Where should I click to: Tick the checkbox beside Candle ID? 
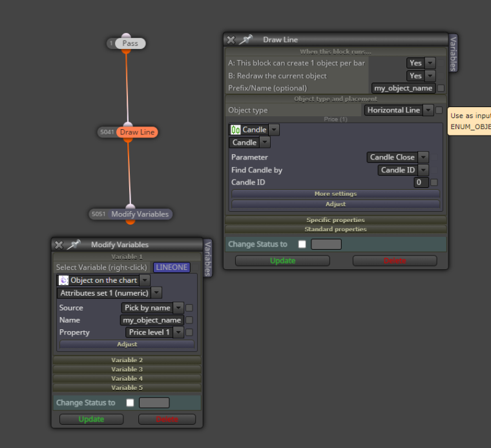(434, 183)
